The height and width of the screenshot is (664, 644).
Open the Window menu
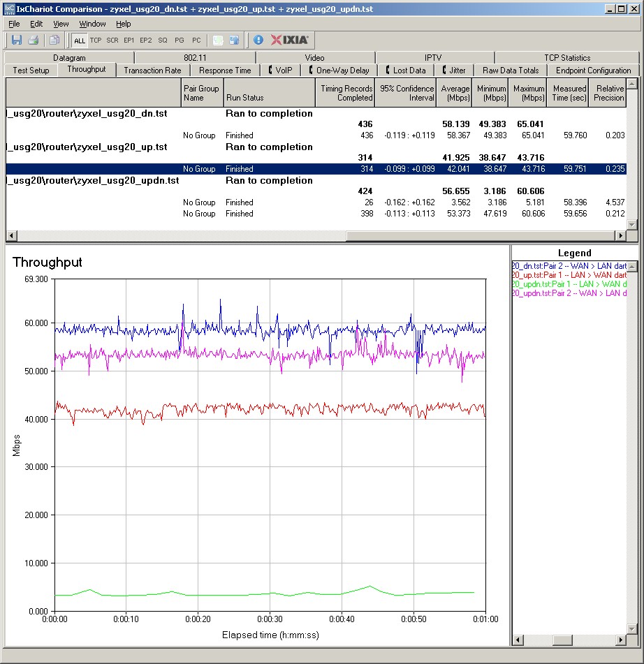tap(92, 24)
